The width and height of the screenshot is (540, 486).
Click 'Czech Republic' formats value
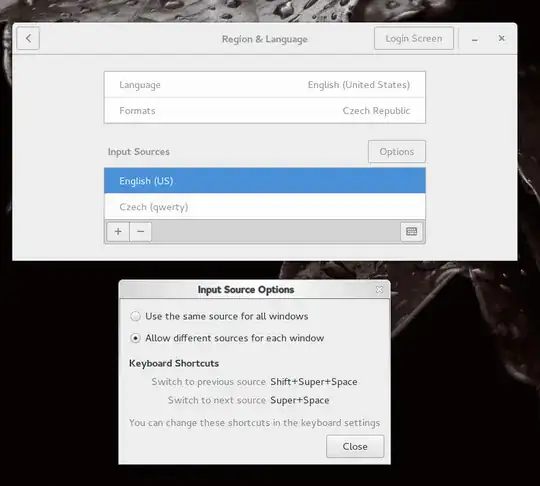coord(376,111)
